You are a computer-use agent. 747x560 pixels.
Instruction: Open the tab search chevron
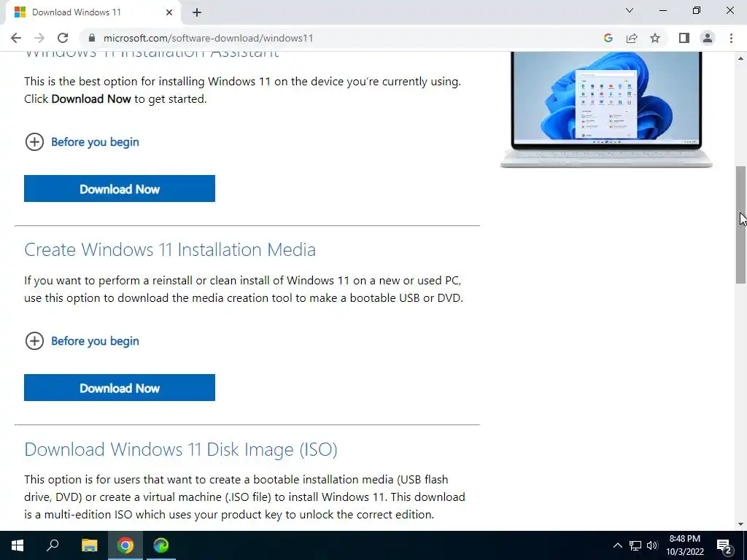coord(630,10)
